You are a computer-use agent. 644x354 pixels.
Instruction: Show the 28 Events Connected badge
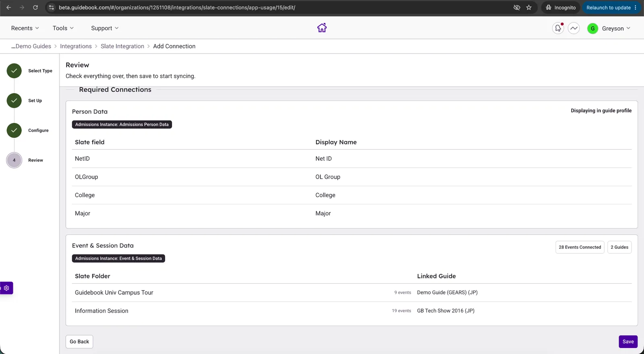tap(580, 247)
